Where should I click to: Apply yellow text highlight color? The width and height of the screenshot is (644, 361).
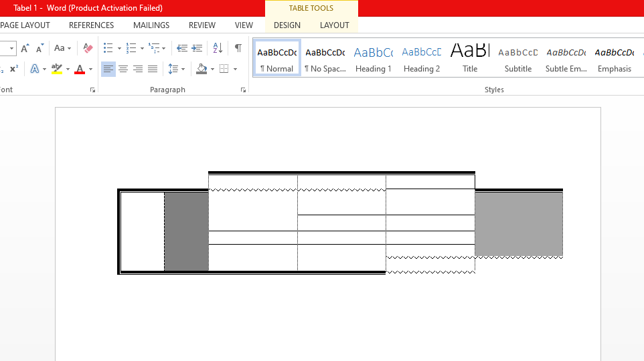coord(57,69)
